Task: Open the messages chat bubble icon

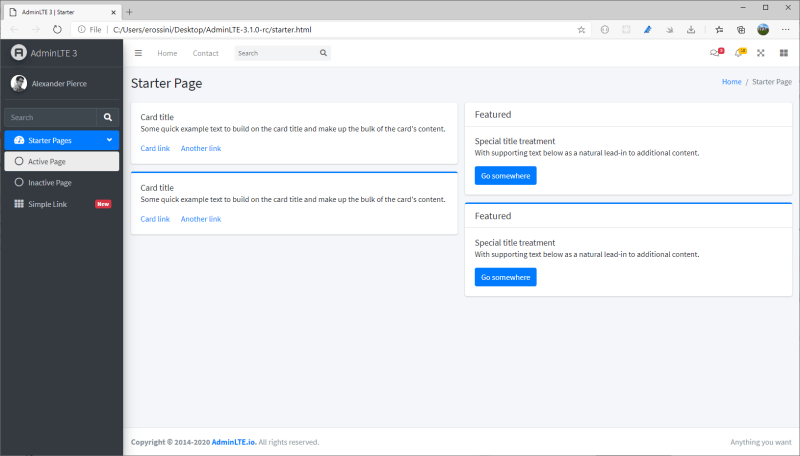Action: (716, 53)
